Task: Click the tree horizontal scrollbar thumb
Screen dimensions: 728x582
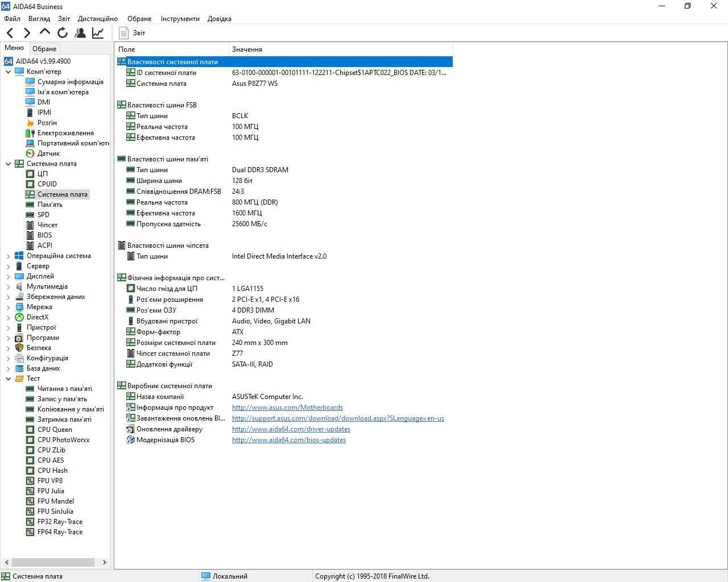Action: pyautogui.click(x=53, y=562)
